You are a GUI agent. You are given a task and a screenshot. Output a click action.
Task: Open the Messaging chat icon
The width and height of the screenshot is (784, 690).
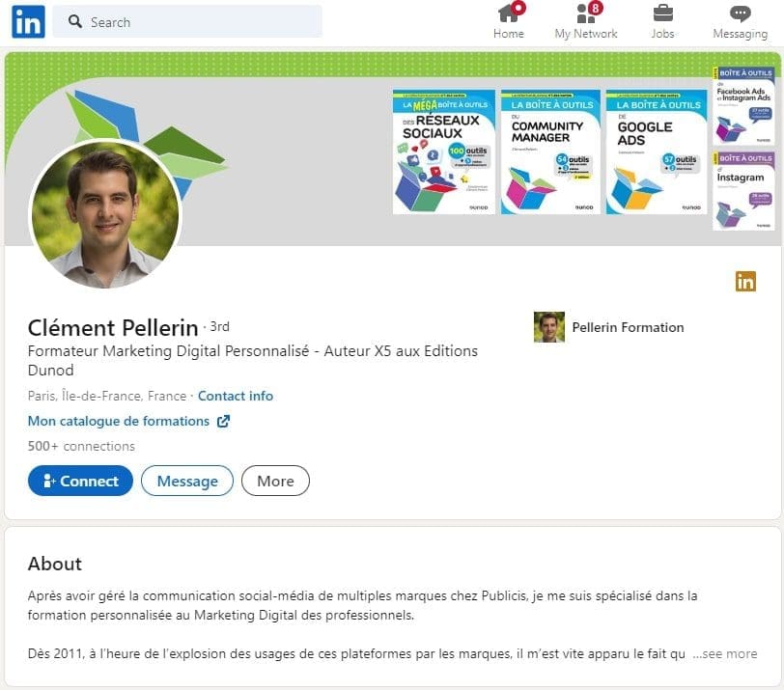(x=740, y=14)
